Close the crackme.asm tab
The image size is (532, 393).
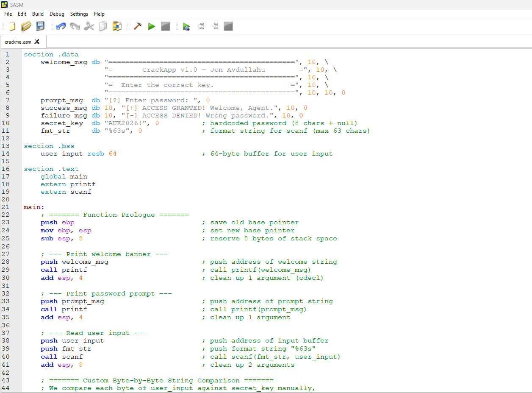click(x=37, y=42)
